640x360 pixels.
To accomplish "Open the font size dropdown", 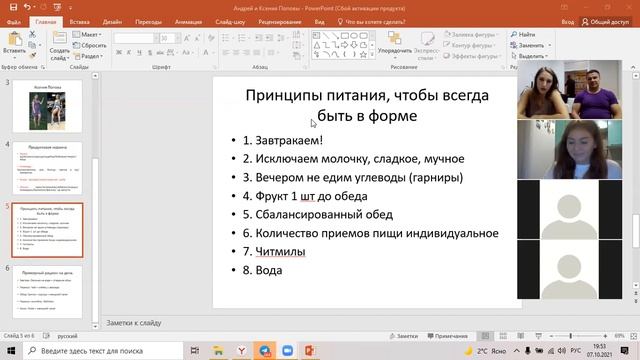I will [x=178, y=38].
